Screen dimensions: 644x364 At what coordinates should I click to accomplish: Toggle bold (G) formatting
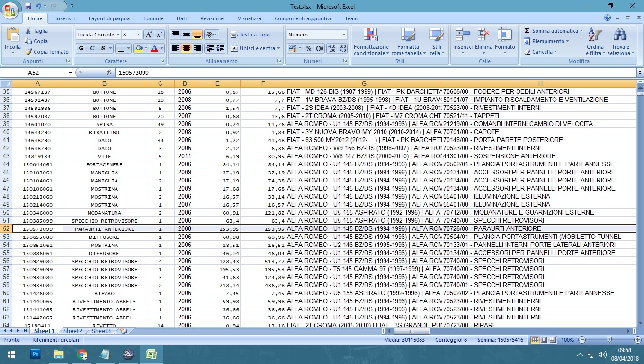81,48
